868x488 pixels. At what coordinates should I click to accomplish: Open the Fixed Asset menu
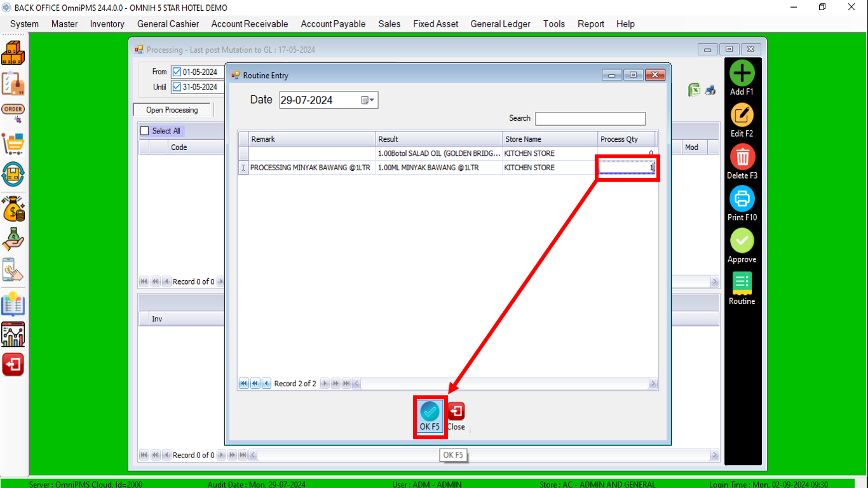[436, 24]
